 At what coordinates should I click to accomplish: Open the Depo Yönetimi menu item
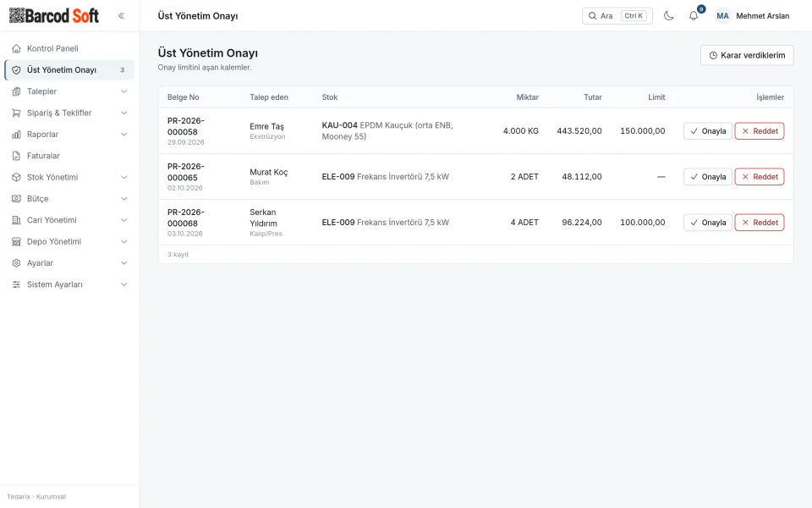(x=69, y=241)
